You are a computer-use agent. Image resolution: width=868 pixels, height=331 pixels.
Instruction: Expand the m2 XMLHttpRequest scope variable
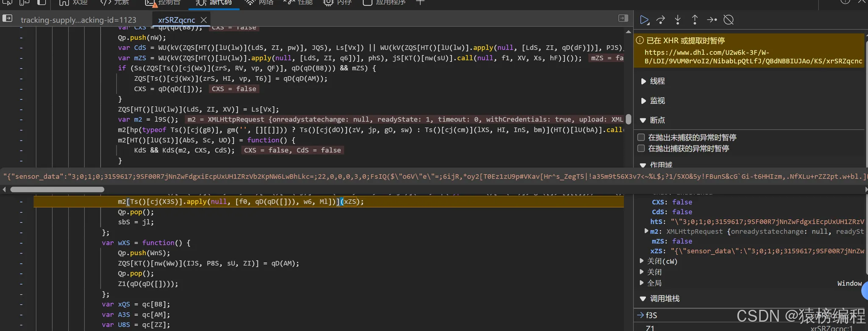(x=646, y=231)
